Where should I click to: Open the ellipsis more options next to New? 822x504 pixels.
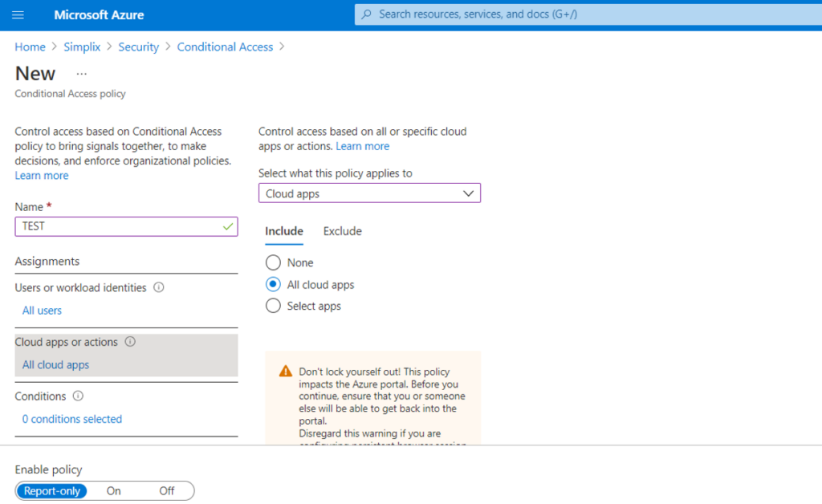[x=81, y=74]
